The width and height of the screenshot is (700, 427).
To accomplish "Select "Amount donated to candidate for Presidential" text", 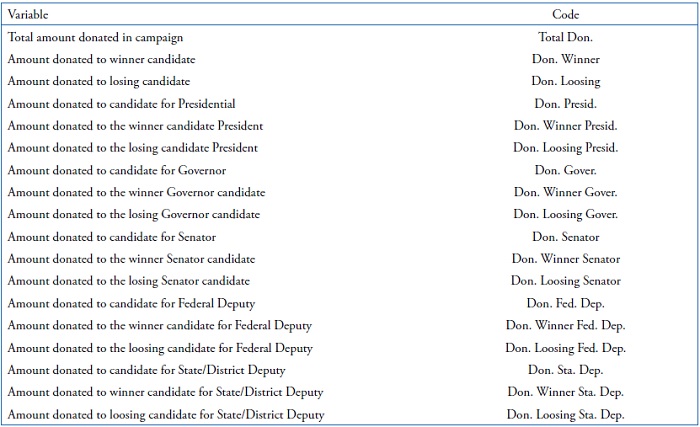I will tap(121, 104).
